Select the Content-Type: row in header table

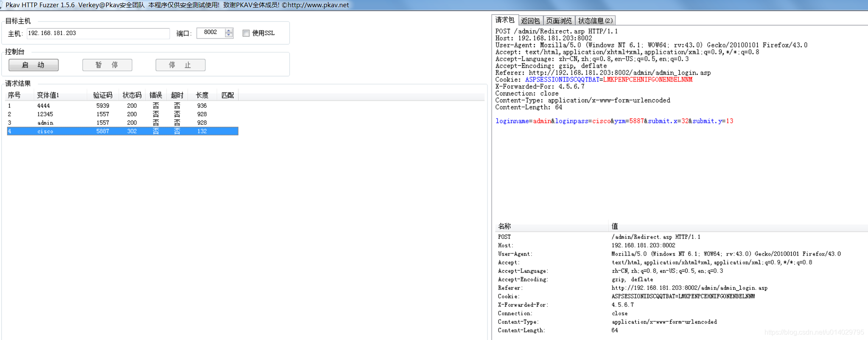coord(681,322)
